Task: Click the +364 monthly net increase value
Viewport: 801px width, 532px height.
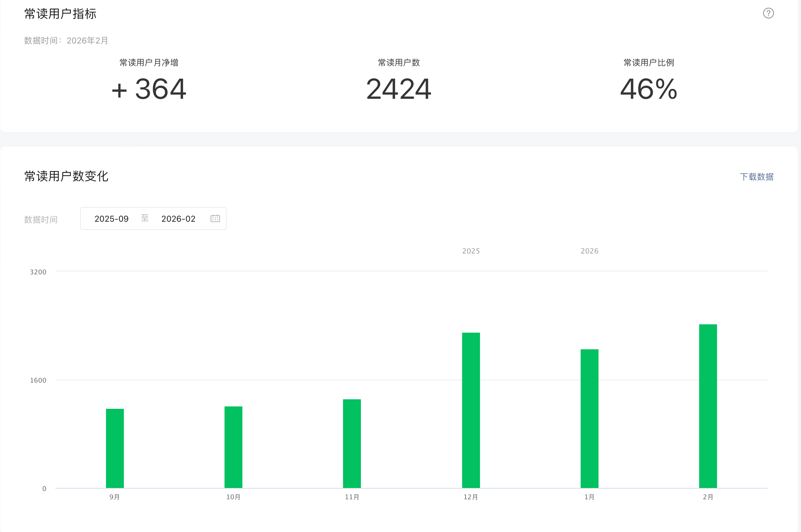Action: pyautogui.click(x=149, y=89)
